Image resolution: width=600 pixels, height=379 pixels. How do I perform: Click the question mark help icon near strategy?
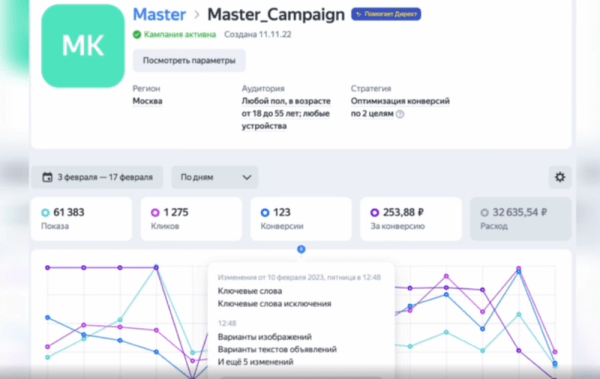coord(400,114)
